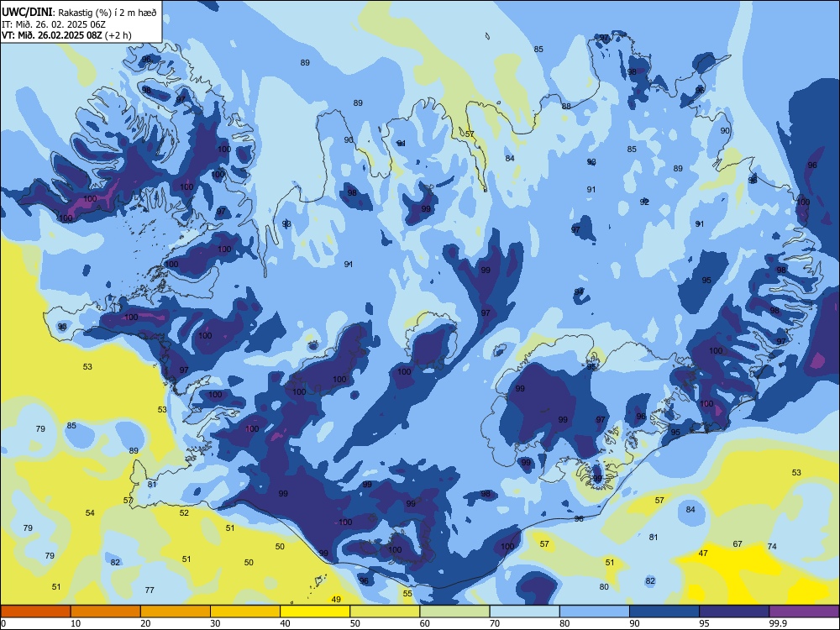Click the 'IT: Mið. 26. 02. 2025 06Z' line
840x630 pixels.
coord(54,24)
